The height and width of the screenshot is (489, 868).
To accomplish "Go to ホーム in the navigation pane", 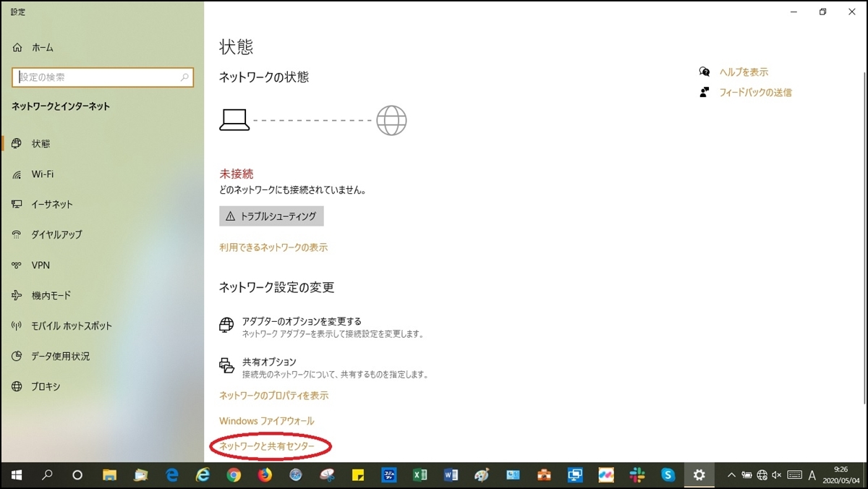I will point(35,46).
